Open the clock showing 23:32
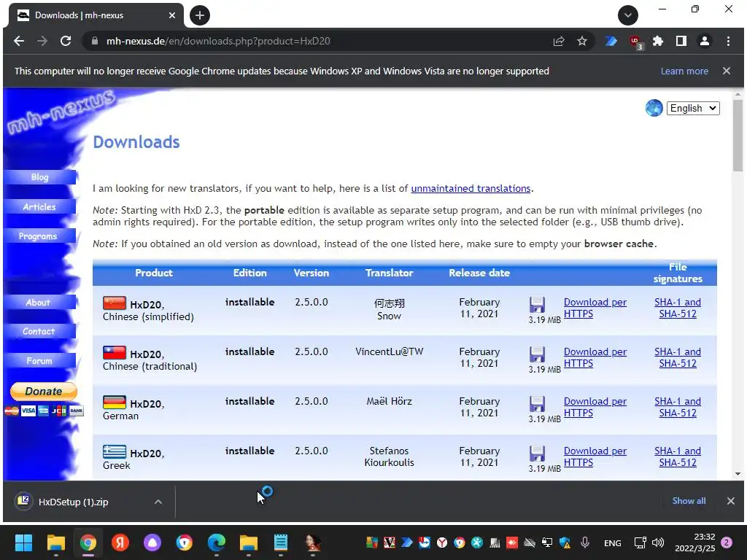 click(695, 542)
